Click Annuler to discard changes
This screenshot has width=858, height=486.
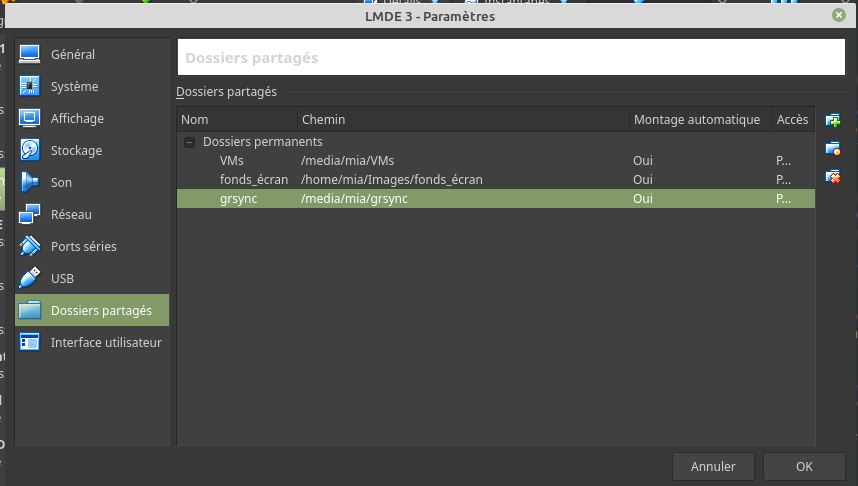pos(713,466)
